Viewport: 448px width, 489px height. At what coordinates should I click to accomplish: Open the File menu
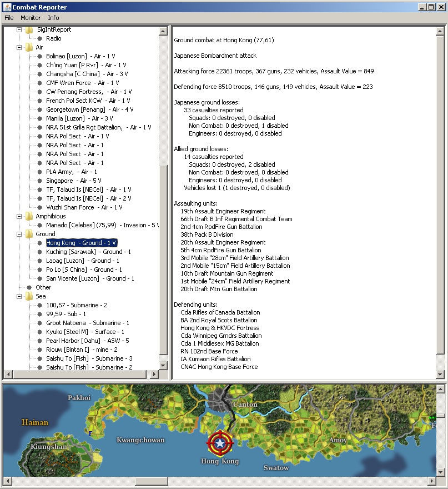click(9, 18)
